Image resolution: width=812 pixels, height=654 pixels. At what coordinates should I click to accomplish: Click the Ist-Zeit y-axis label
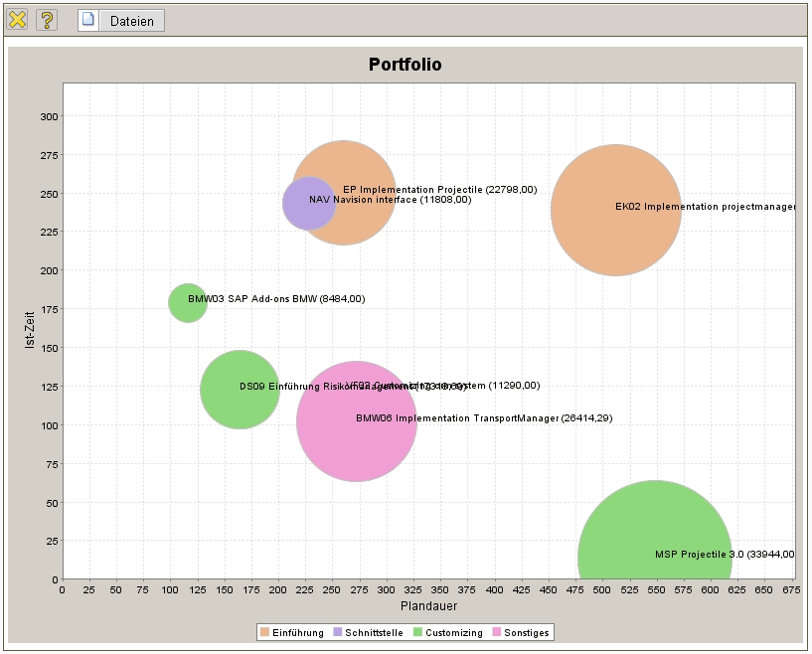coord(30,329)
